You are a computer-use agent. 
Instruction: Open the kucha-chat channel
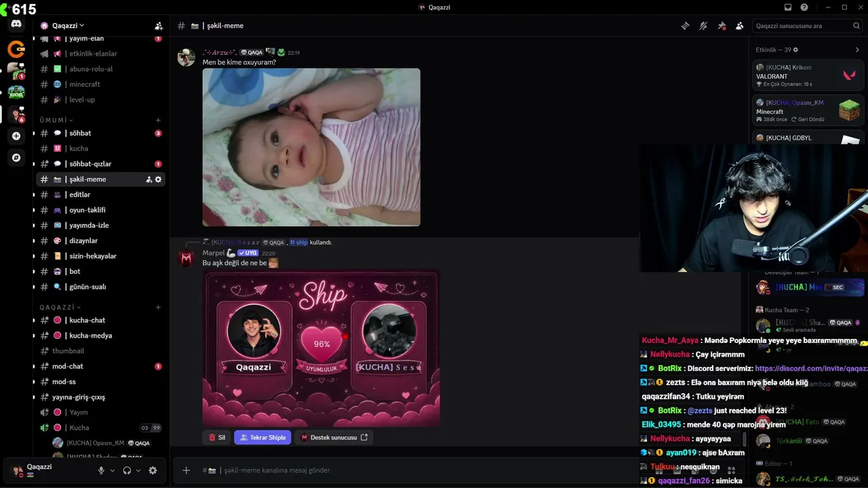pos(100,320)
